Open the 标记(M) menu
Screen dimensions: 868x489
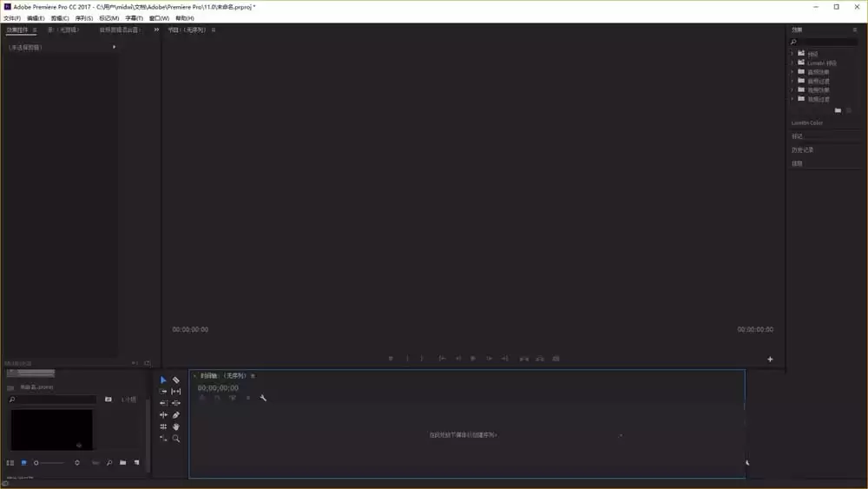coord(109,18)
